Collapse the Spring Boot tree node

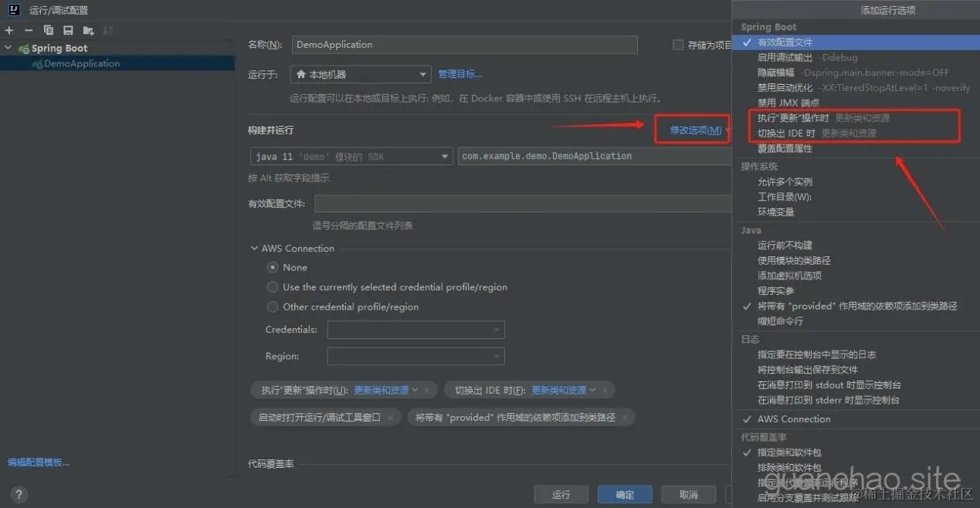8,48
